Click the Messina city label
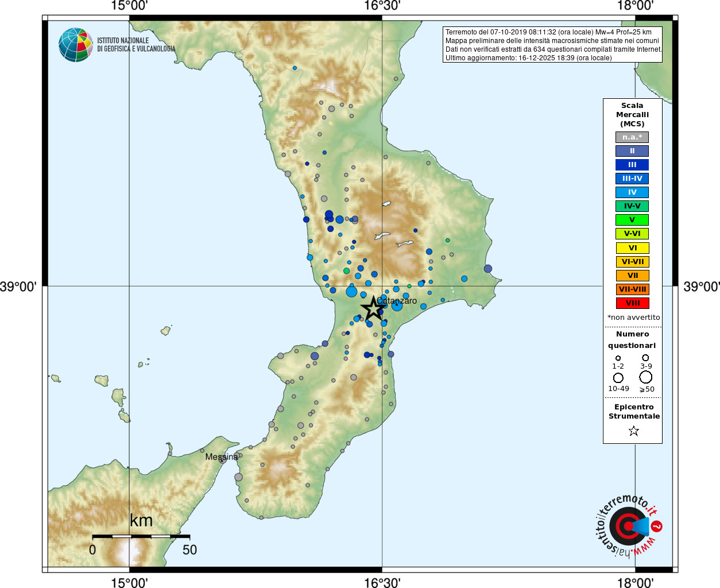Screen dimensions: 720x588 coord(221,457)
